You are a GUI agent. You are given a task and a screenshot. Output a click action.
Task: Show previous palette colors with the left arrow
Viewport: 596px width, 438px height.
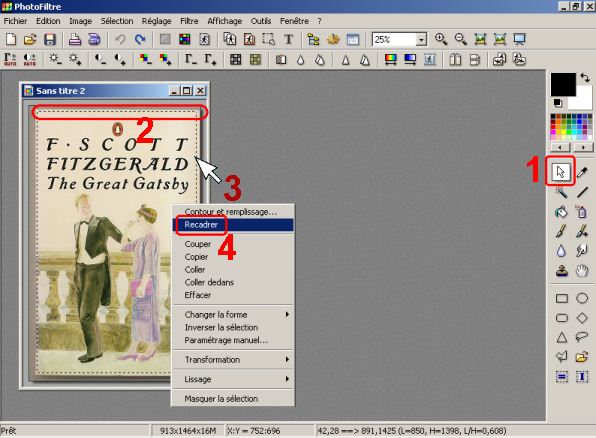pyautogui.click(x=560, y=147)
